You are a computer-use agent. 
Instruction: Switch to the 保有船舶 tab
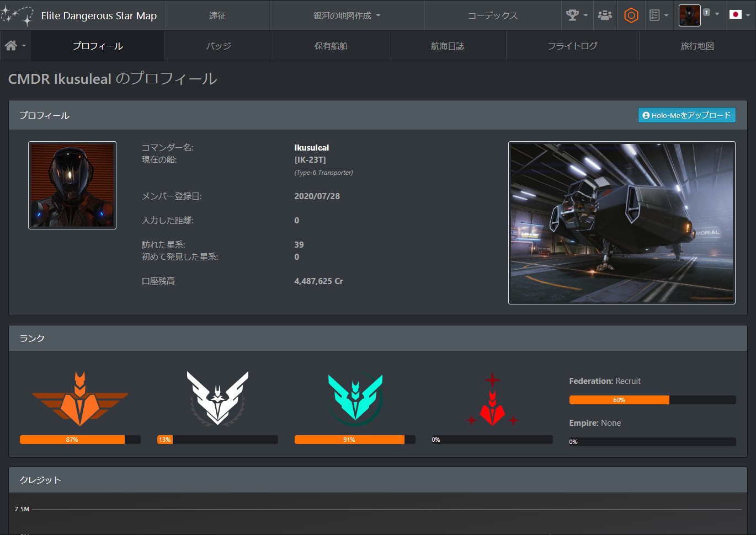pyautogui.click(x=331, y=46)
